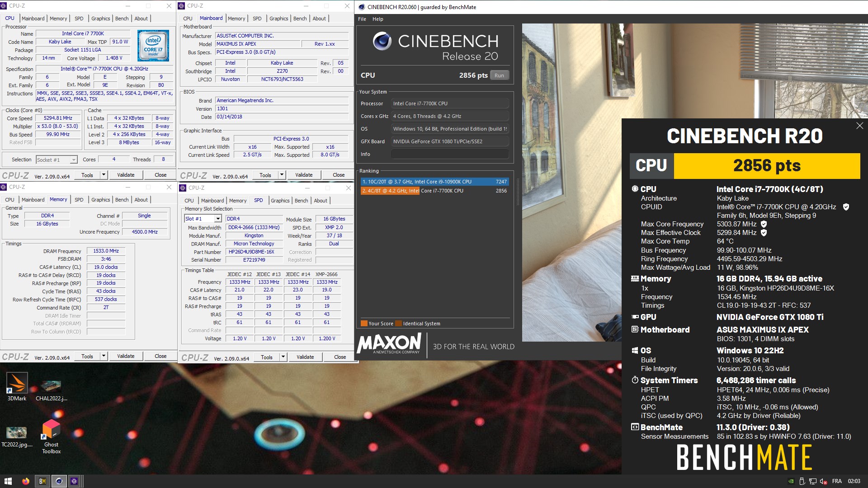Image resolution: width=868 pixels, height=488 pixels.
Task: Switch to About tab in Memory-tab CPU-Z window
Action: (x=141, y=200)
